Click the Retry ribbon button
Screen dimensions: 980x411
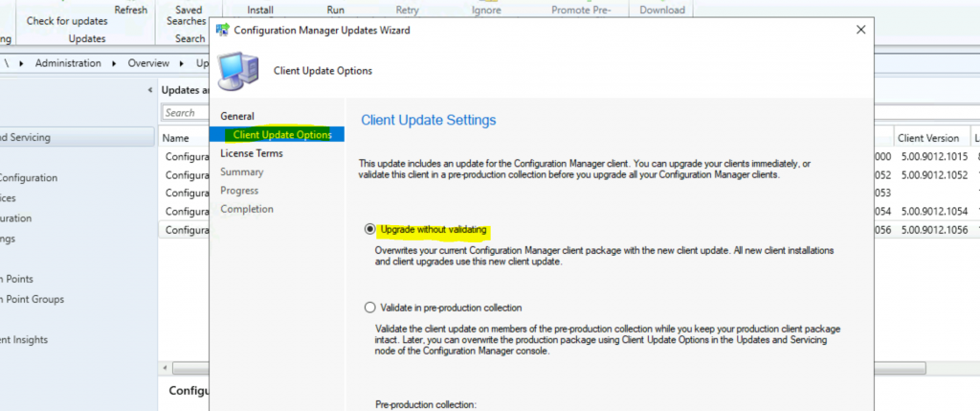coord(408,10)
